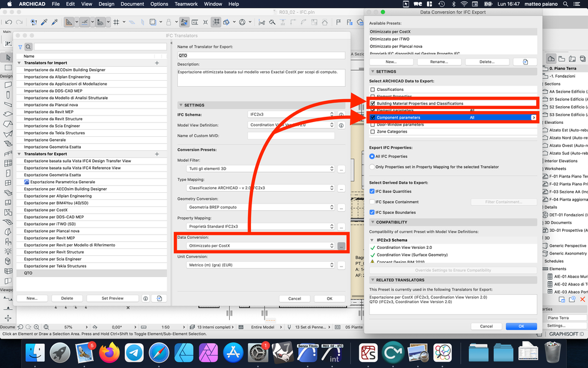Select the Wall tool in the toolbox

tap(8, 85)
